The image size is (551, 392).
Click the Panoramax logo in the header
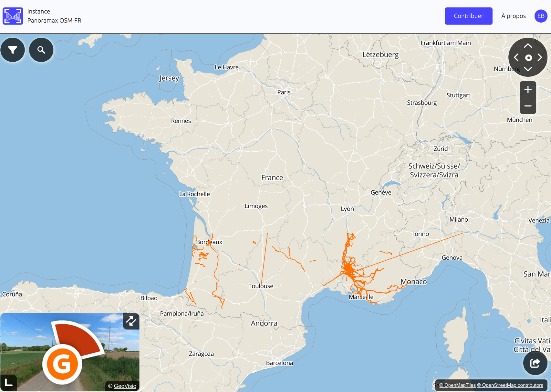13,16
